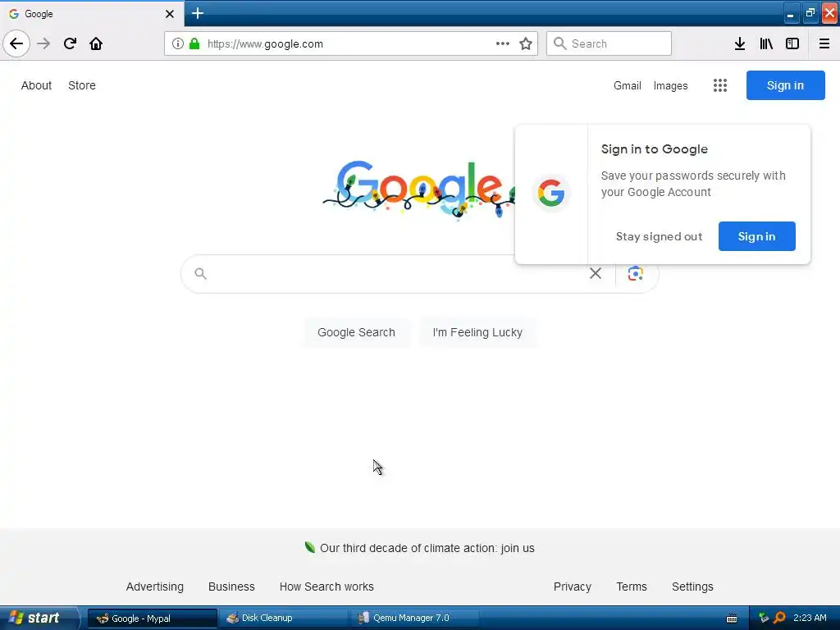
Task: Close the Google tab
Action: 169,14
